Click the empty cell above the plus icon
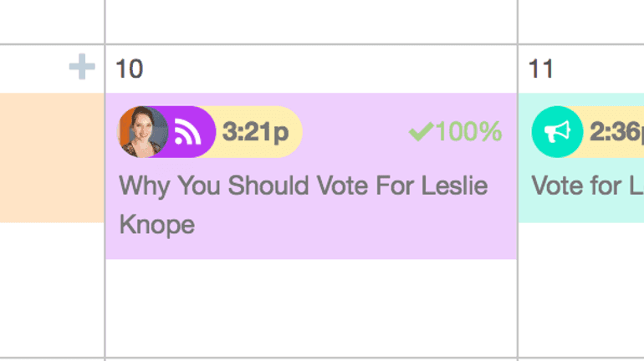Screen dimensions: 644x361 click(x=52, y=21)
